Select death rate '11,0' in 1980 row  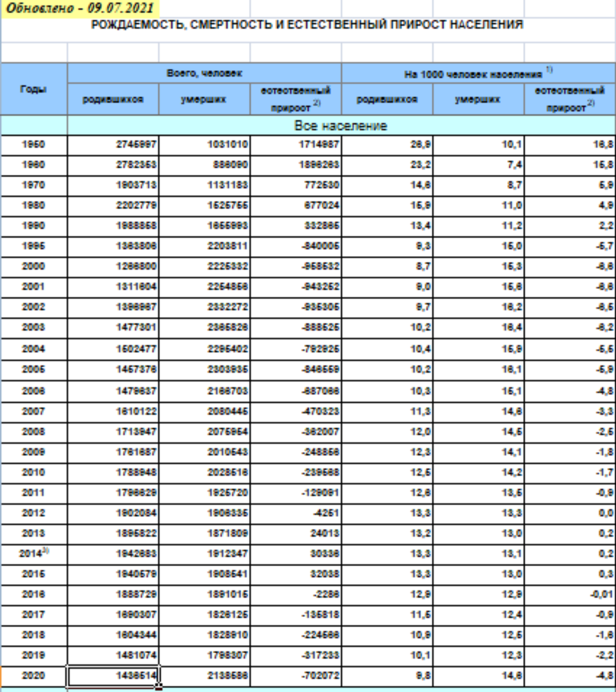478,205
